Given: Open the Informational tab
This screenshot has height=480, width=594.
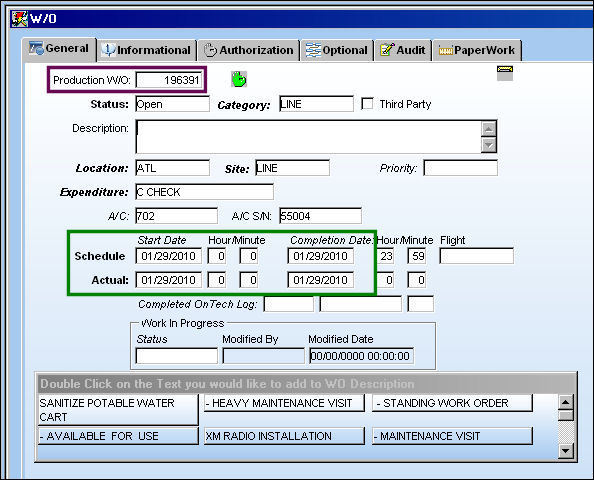Looking at the screenshot, I should [x=147, y=50].
